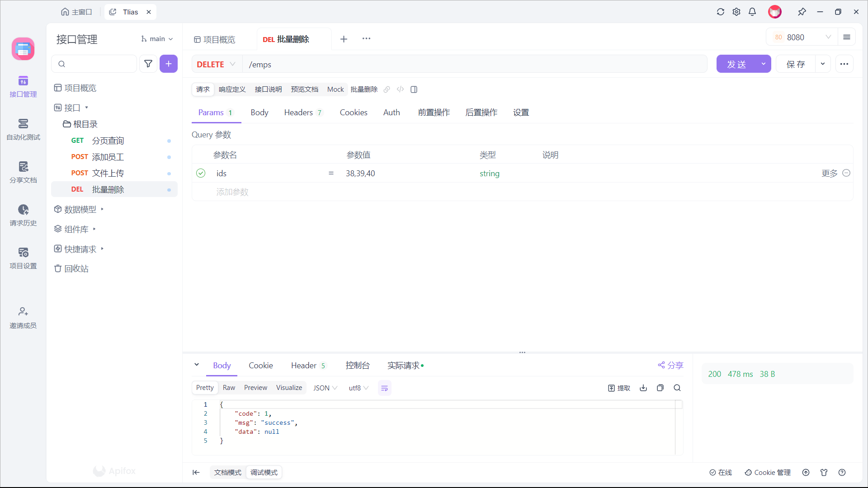Uncheck the ids query parameter

(x=201, y=174)
